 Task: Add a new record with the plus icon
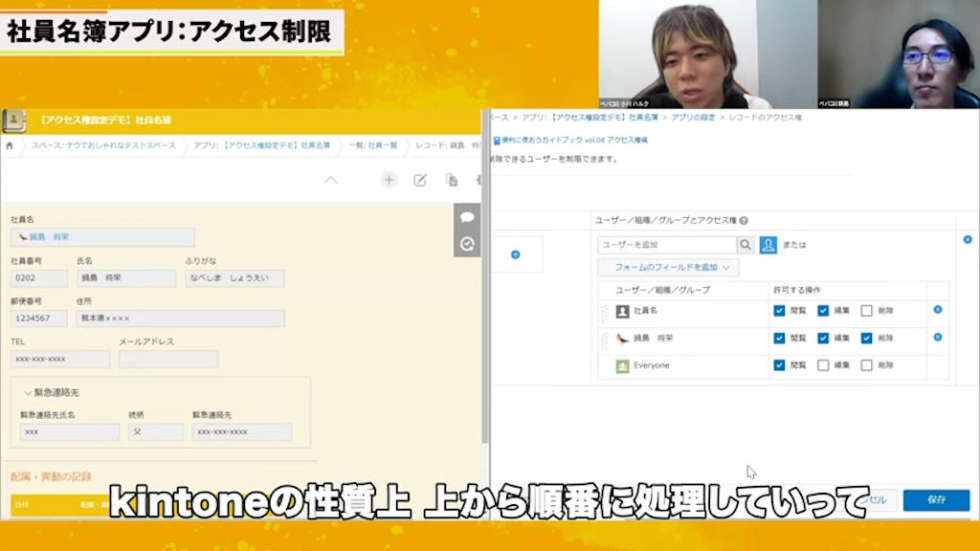coord(389,179)
